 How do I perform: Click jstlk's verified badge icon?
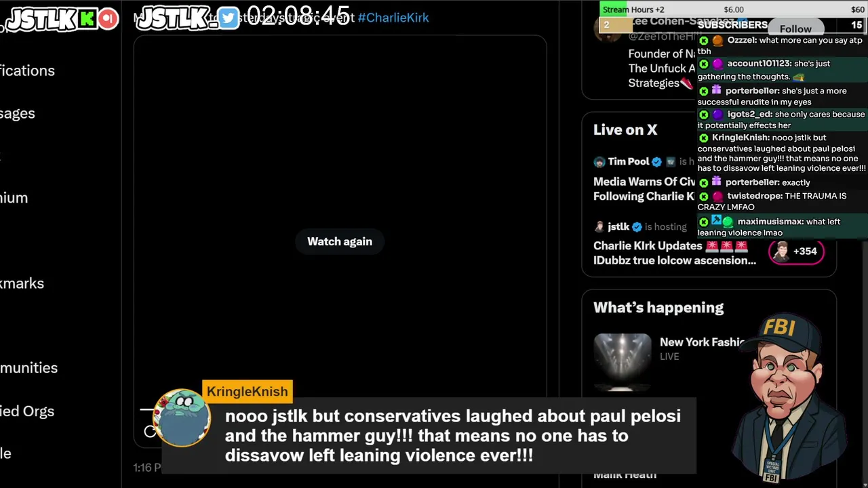click(637, 226)
